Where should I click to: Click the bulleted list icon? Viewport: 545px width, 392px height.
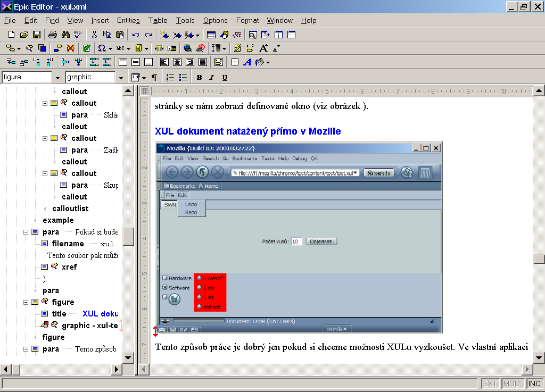coord(183,78)
